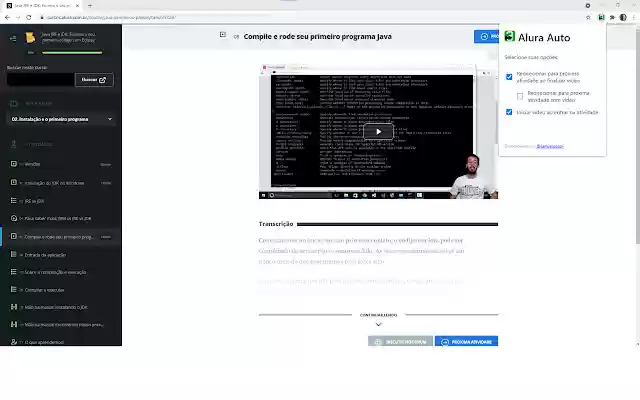Screen dimensions: 640x400
Task: Click the list icon beside JRE vs JDK
Action: pyautogui.click(x=13, y=200)
